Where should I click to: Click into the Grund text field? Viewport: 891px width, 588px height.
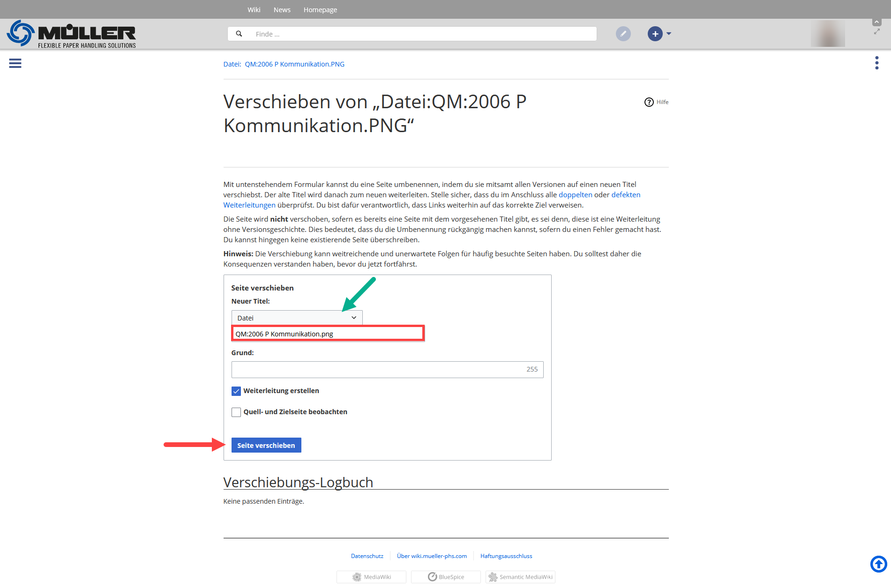coord(377,370)
